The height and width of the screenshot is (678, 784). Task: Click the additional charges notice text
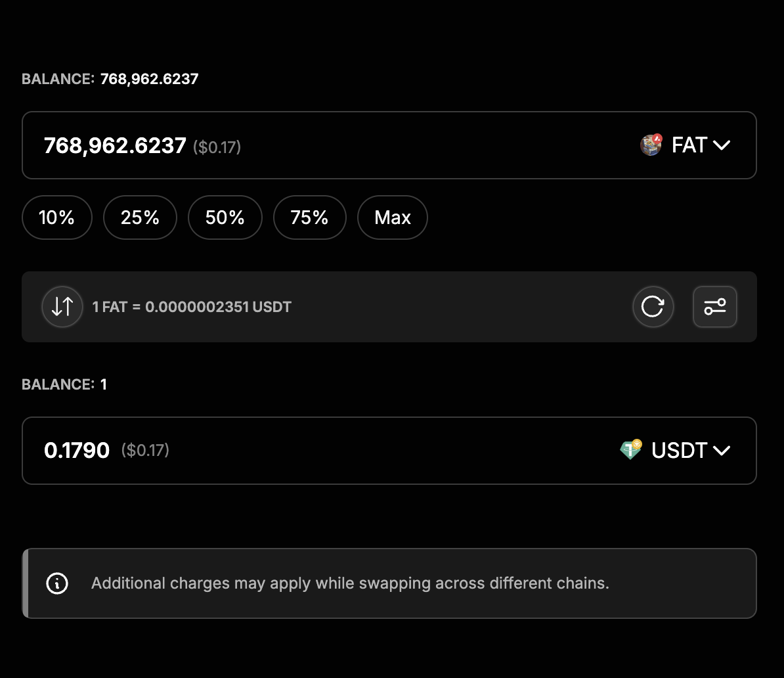350,583
